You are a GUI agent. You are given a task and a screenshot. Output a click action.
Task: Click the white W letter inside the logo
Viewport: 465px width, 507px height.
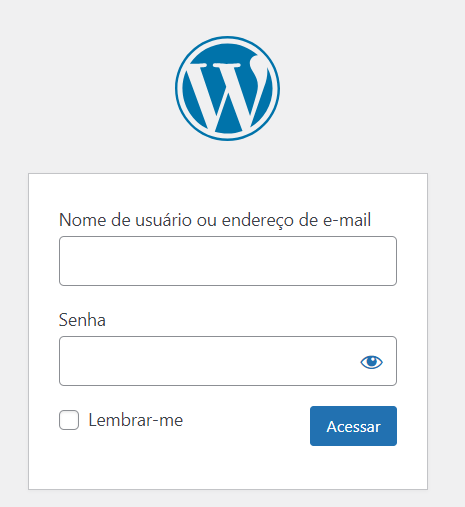coord(228,95)
